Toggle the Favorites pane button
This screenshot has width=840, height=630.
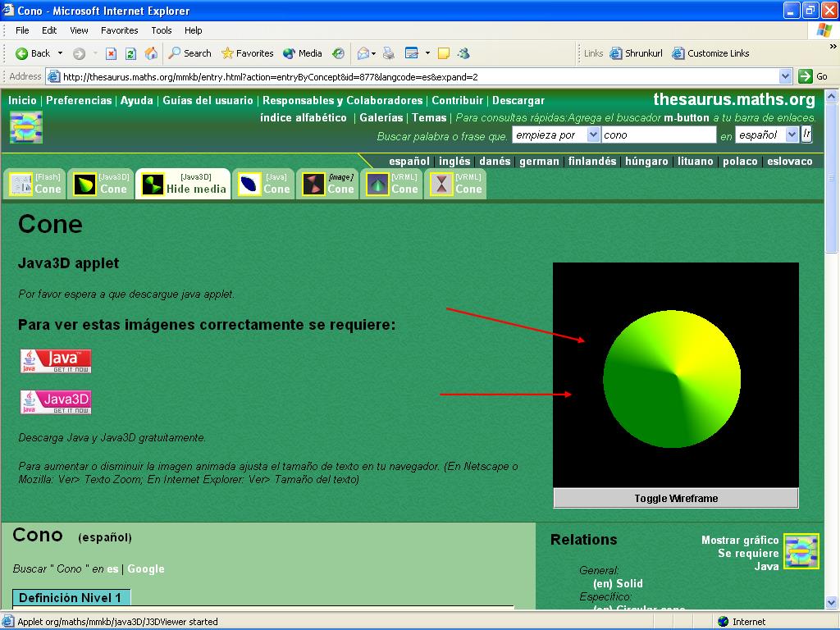point(247,53)
